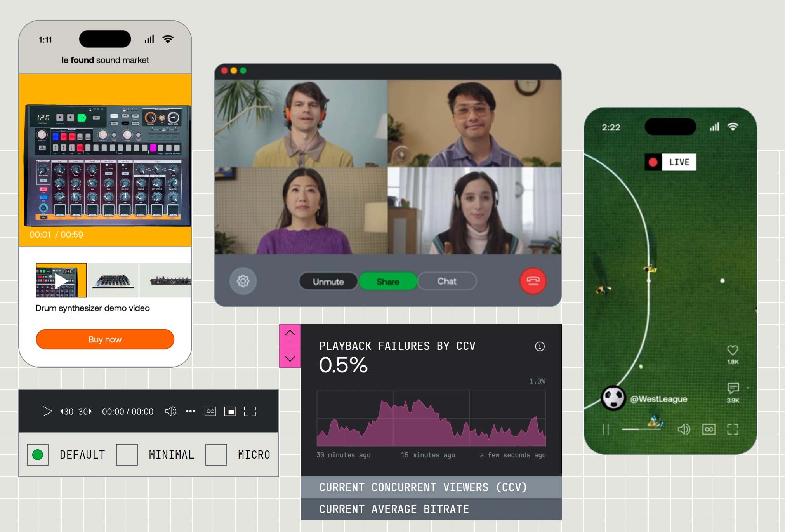Image resolution: width=785 pixels, height=532 pixels.
Task: Select the Micro player theme option
Action: click(x=216, y=455)
